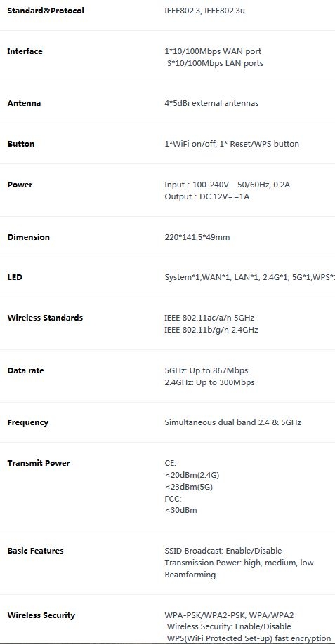The width and height of the screenshot is (335, 644).
Task: Click the Interface heading
Action: (x=25, y=51)
